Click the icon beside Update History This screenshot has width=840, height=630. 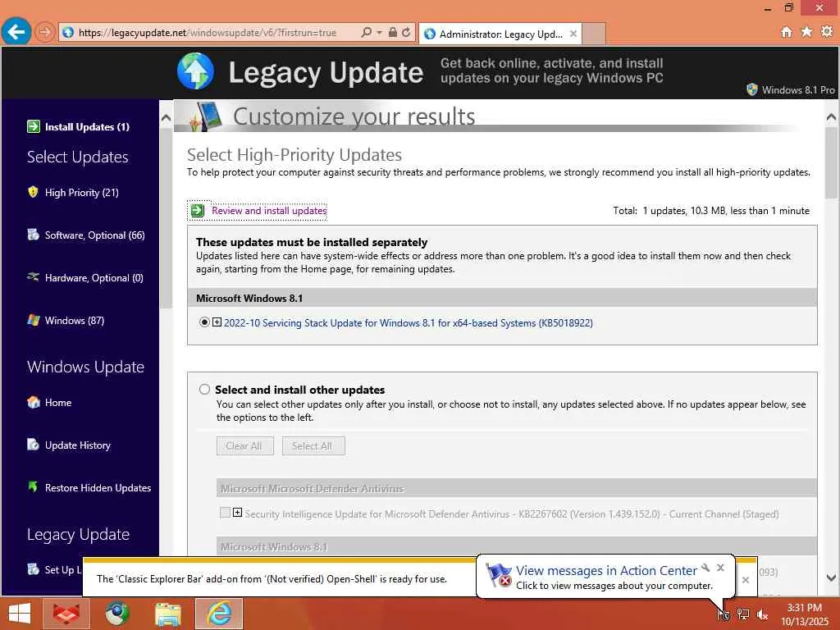click(33, 445)
